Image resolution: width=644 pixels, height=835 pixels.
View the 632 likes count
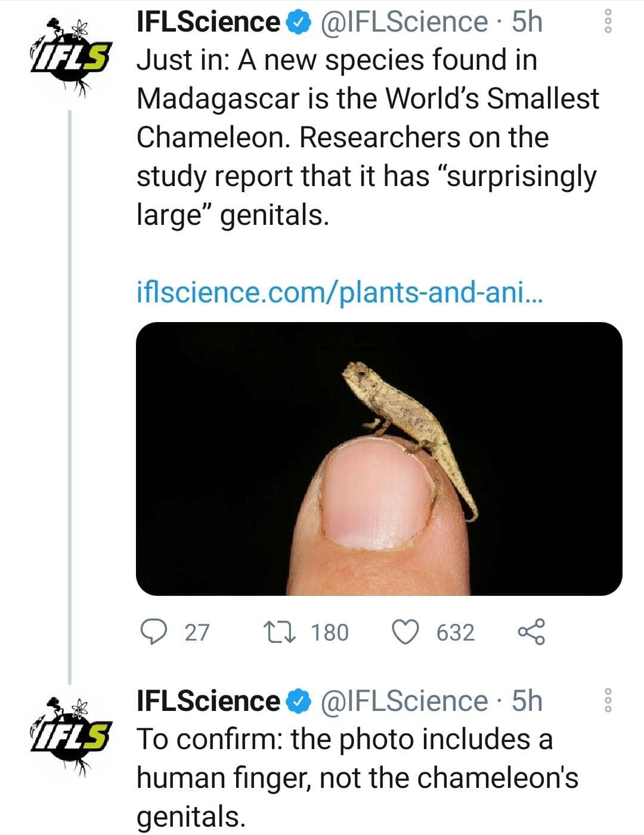pyautogui.click(x=456, y=632)
